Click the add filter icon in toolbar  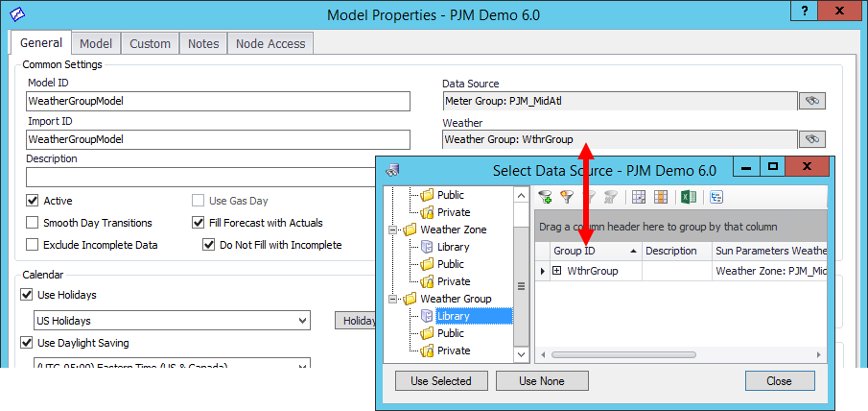coord(546,197)
